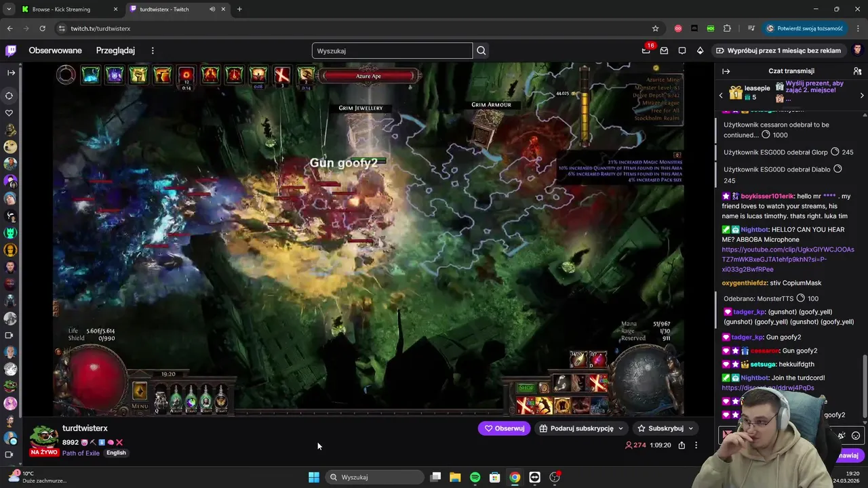Click the share stream icon
Image resolution: width=868 pixels, height=488 pixels.
pyautogui.click(x=682, y=445)
